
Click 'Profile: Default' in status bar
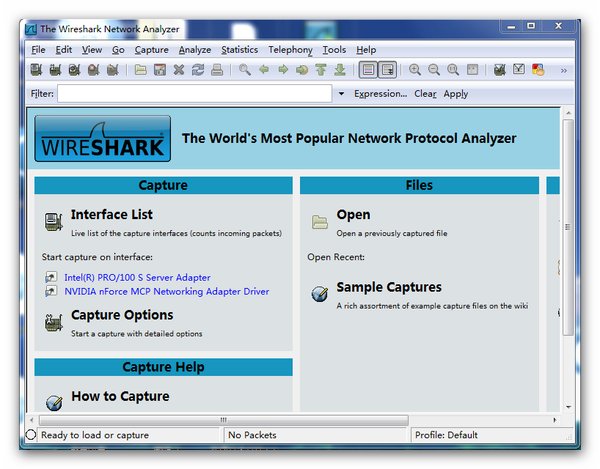(446, 435)
